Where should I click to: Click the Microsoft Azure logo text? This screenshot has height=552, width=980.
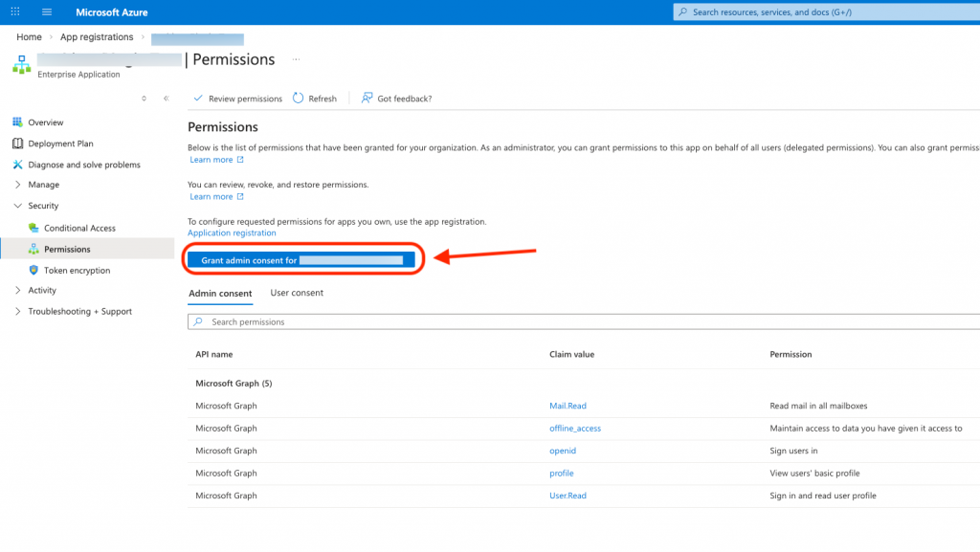coord(112,12)
